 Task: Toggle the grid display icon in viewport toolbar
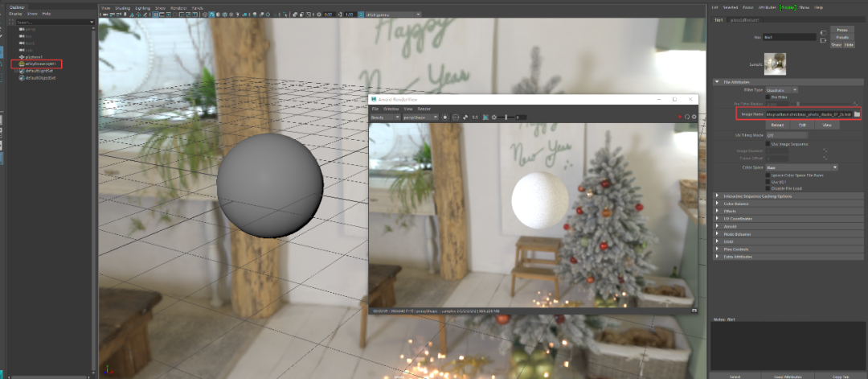(x=155, y=14)
